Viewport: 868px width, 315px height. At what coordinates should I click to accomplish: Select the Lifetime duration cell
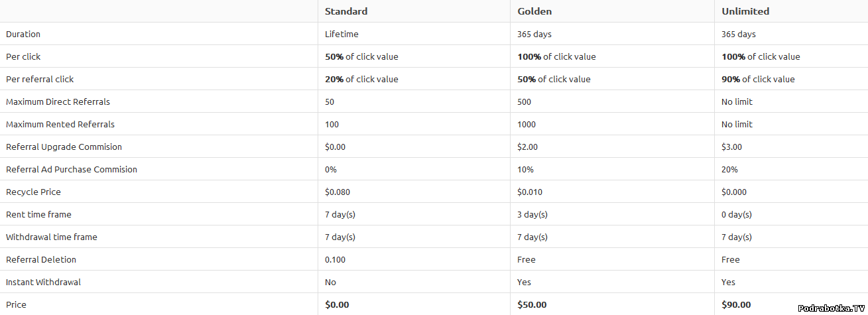click(x=341, y=34)
